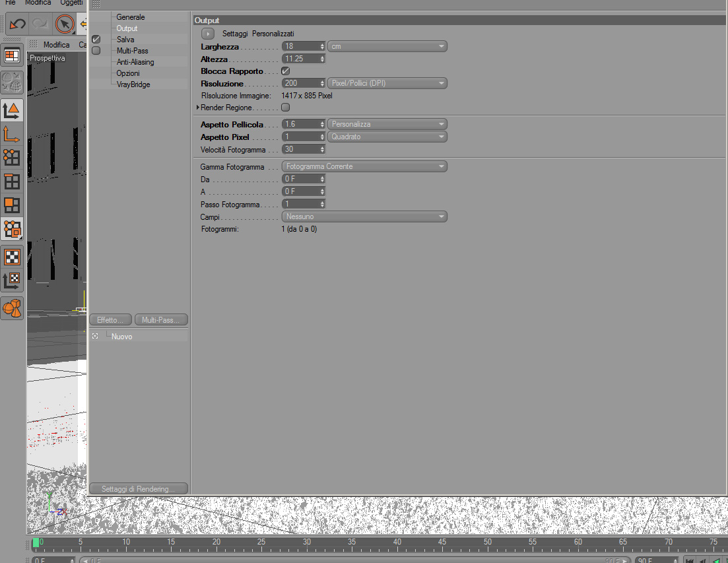Viewport: 728px width, 563px height.
Task: Click the timeline preview range slider bar
Action: pyautogui.click(x=355, y=560)
